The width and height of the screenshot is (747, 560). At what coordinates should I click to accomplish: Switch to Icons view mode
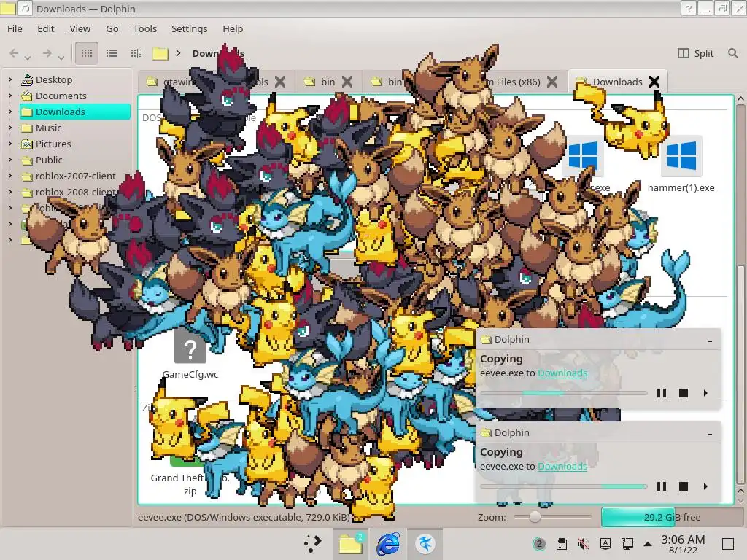[x=87, y=52]
